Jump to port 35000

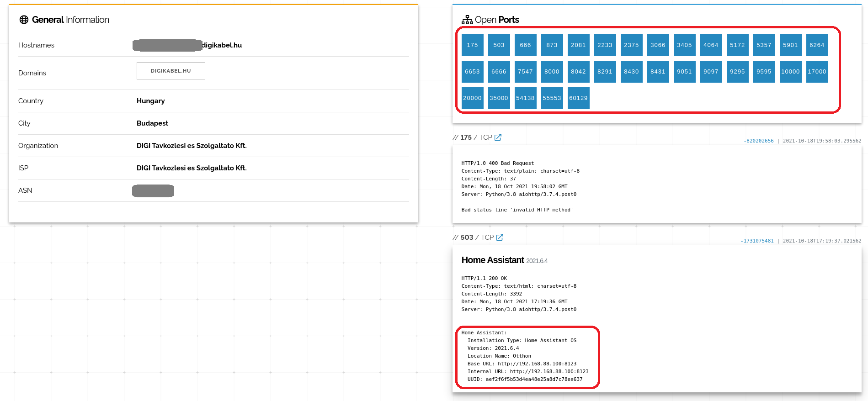coord(499,98)
